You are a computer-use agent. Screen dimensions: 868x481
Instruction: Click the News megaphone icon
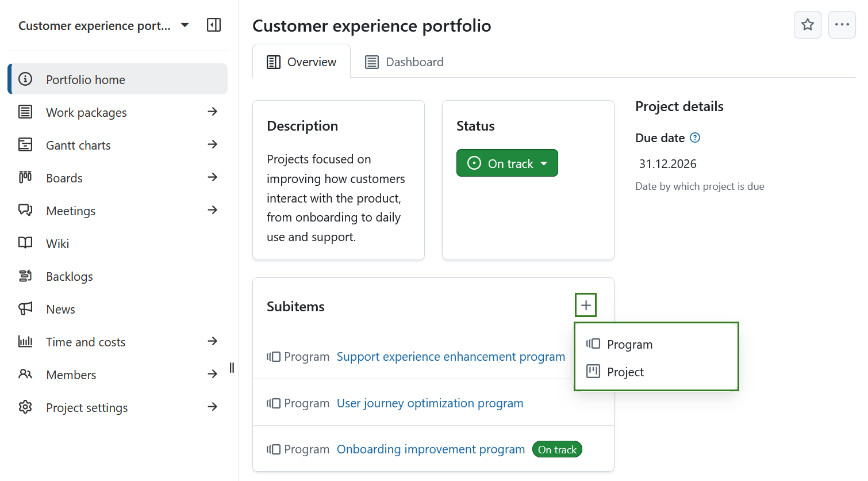25,309
